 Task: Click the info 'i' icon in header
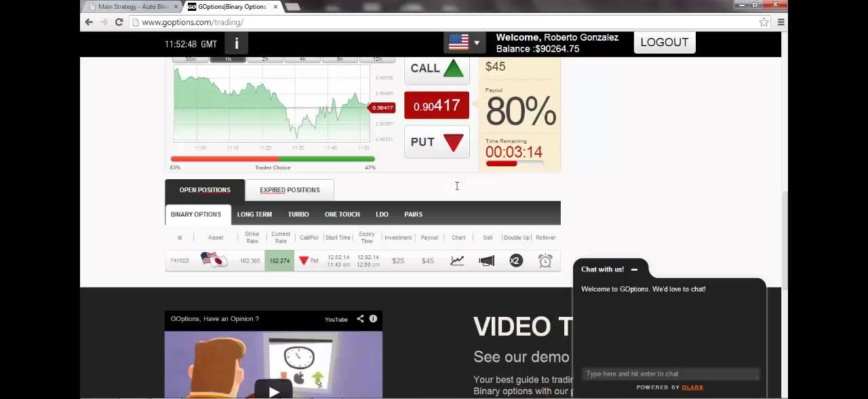tap(236, 43)
